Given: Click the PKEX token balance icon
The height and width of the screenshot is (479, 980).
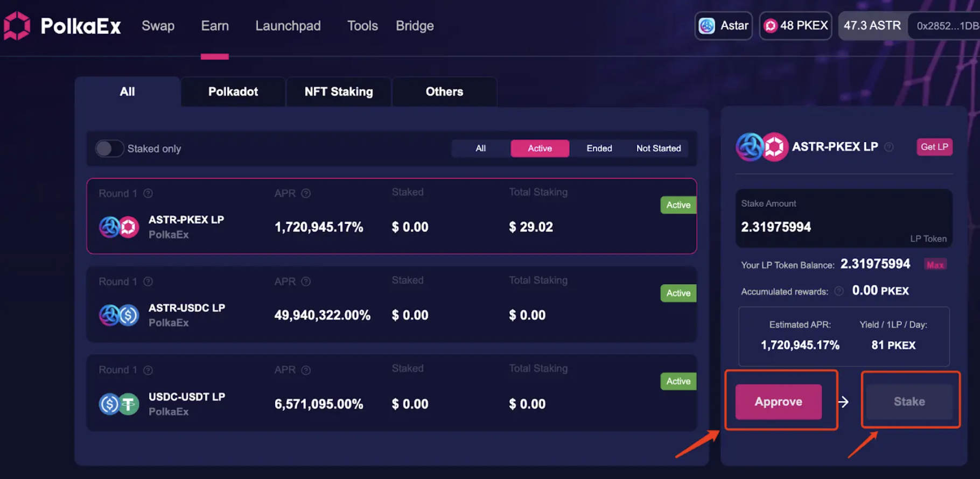Looking at the screenshot, I should 771,26.
